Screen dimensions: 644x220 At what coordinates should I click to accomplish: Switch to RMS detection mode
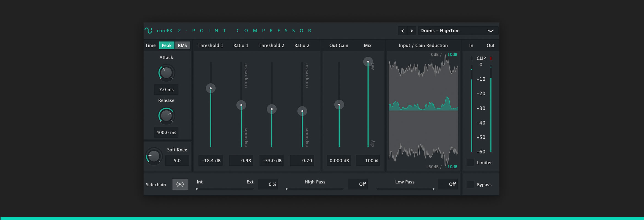(x=182, y=45)
